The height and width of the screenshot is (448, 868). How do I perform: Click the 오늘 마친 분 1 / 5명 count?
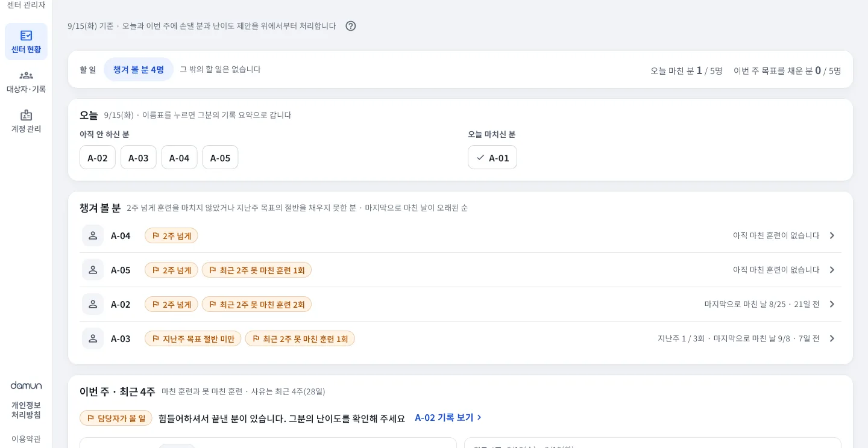687,70
